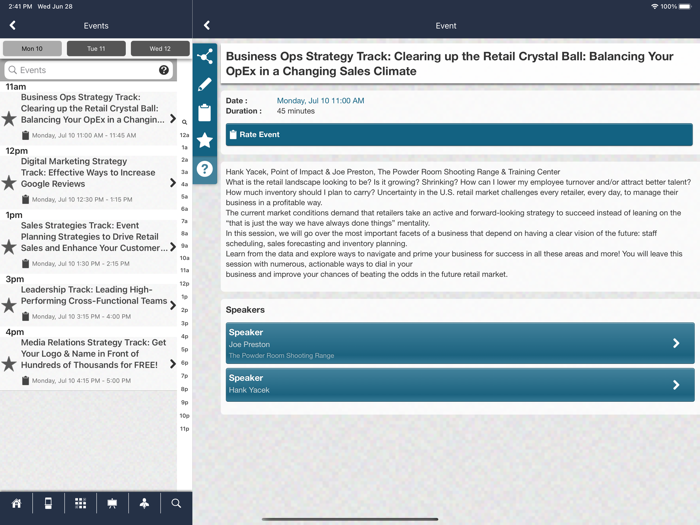Favorite the Digital Marketing Strategy event

click(x=9, y=183)
